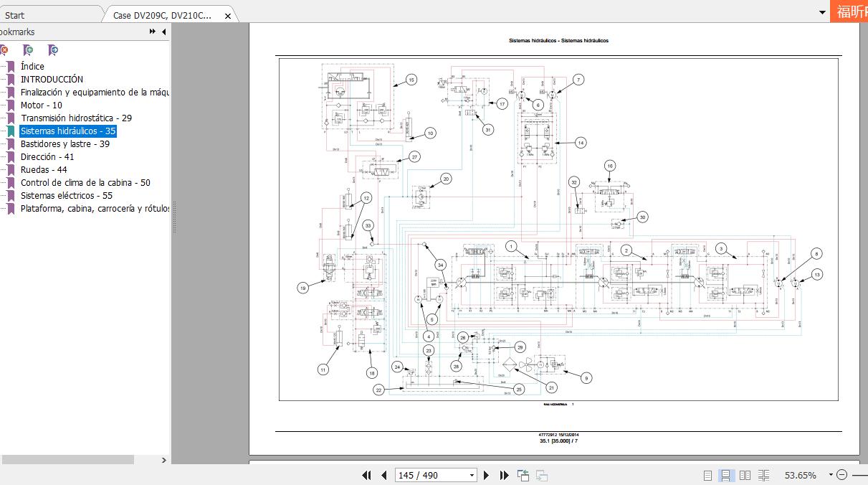Viewport: 868px width, 485px height.
Task: Go to the first page
Action: (367, 475)
